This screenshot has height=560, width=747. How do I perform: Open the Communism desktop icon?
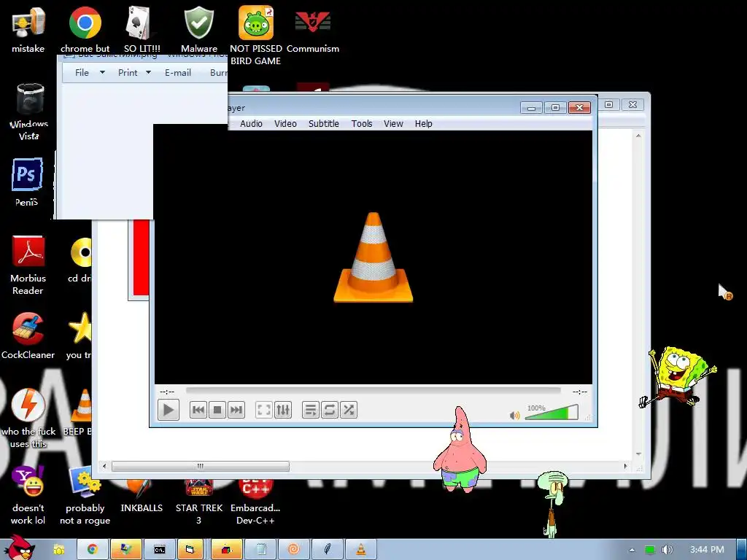tap(312, 29)
